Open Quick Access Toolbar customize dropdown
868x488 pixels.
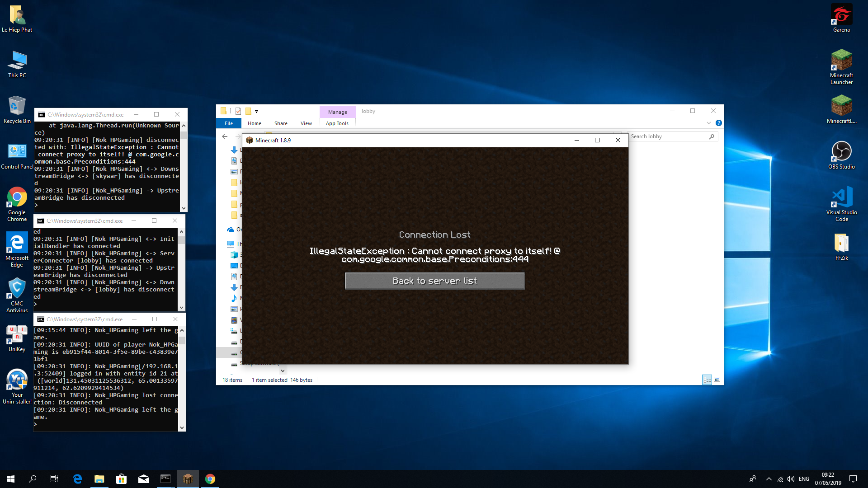[x=256, y=111]
